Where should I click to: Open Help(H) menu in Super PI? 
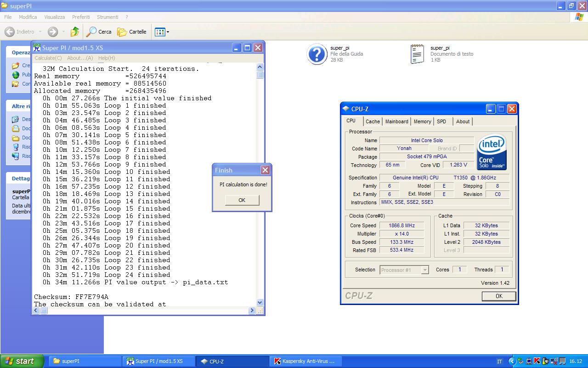[x=107, y=58]
